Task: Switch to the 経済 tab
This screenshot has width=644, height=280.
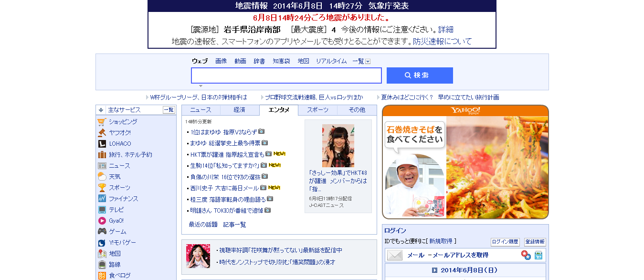Action: coord(240,110)
